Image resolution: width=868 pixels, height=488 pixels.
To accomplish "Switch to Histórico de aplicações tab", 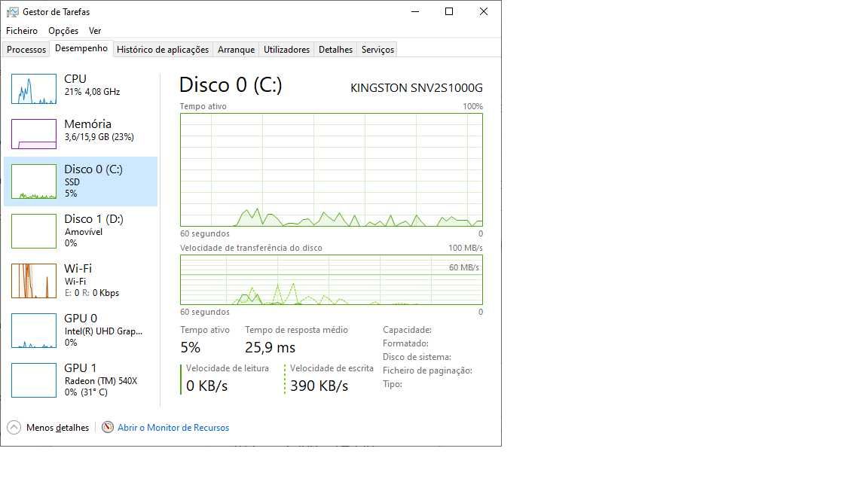I will [x=163, y=49].
